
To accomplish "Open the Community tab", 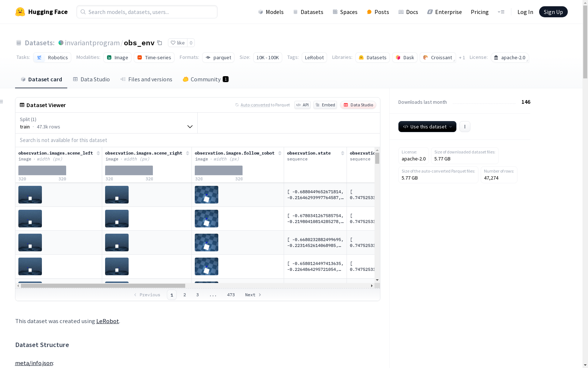I will [x=206, y=79].
